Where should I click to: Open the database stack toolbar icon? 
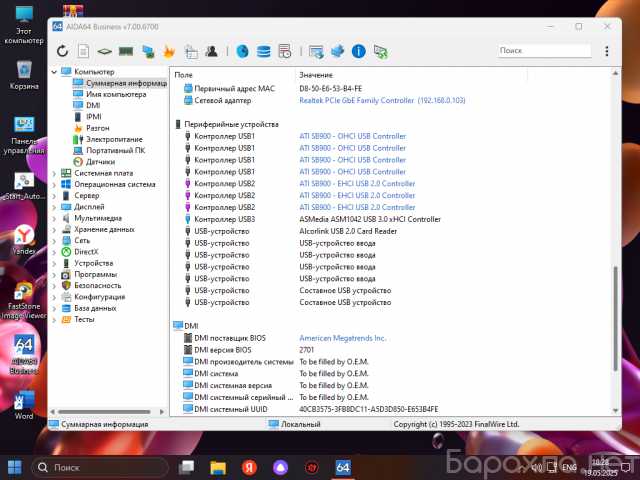263,51
